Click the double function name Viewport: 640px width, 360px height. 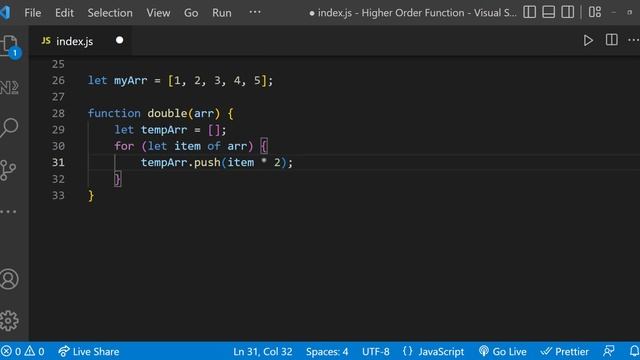pos(167,113)
